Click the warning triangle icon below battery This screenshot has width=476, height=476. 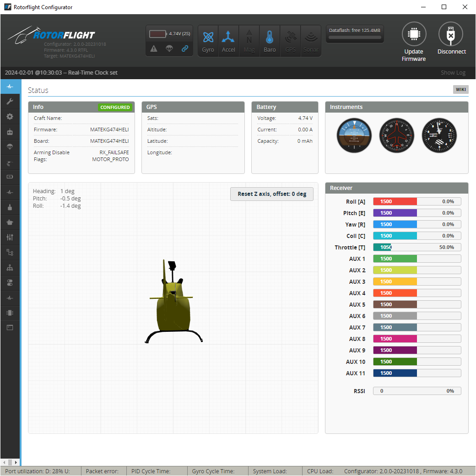[154, 49]
